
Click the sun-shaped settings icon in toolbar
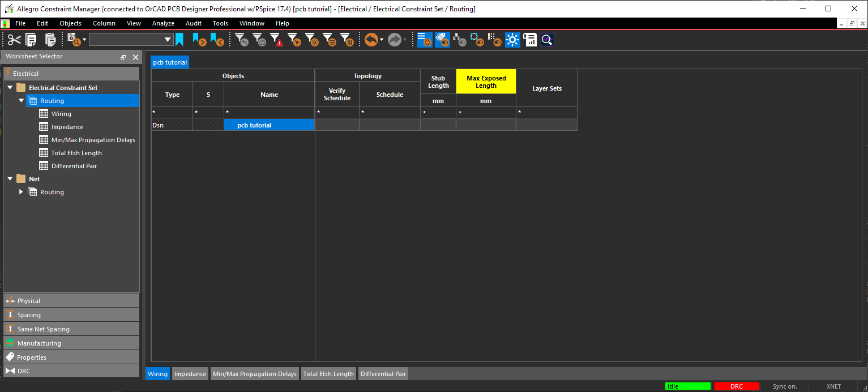point(512,40)
